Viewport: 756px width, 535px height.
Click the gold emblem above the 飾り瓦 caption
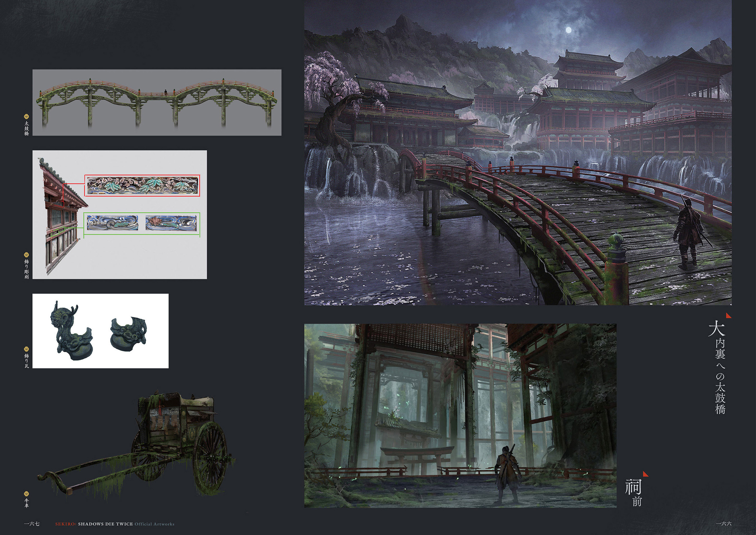pyautogui.click(x=27, y=349)
